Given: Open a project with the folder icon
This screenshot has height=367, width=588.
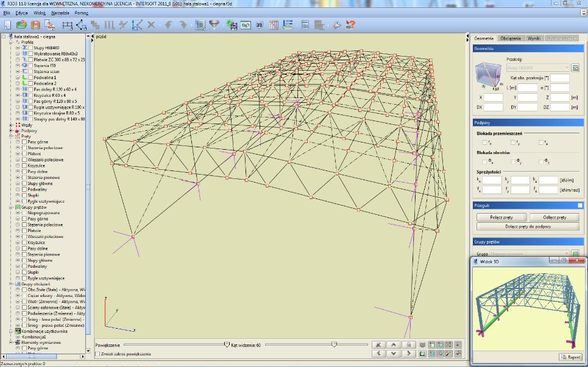Looking at the screenshot, I should coord(22,25).
